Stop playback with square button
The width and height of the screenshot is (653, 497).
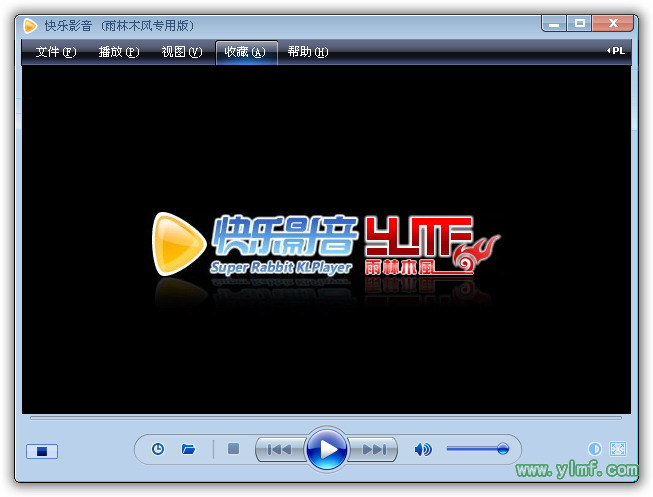(233, 449)
